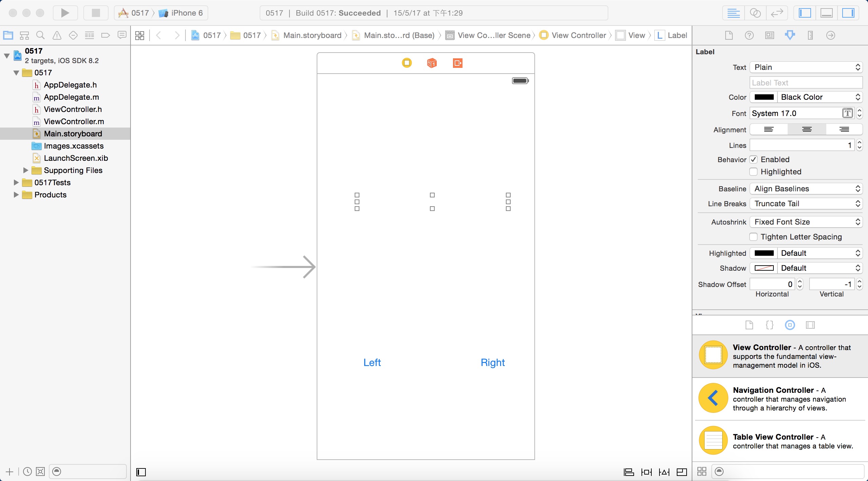Open the Breakpoint navigator
Viewport: 868px width, 481px height.
106,35
